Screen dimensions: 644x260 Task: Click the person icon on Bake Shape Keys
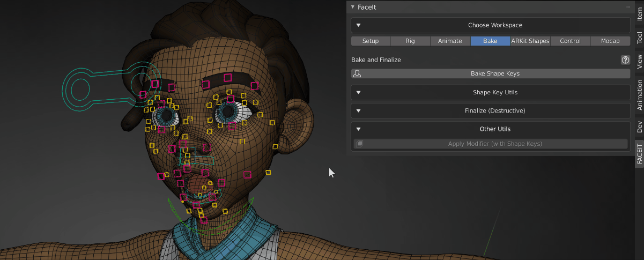coord(357,74)
